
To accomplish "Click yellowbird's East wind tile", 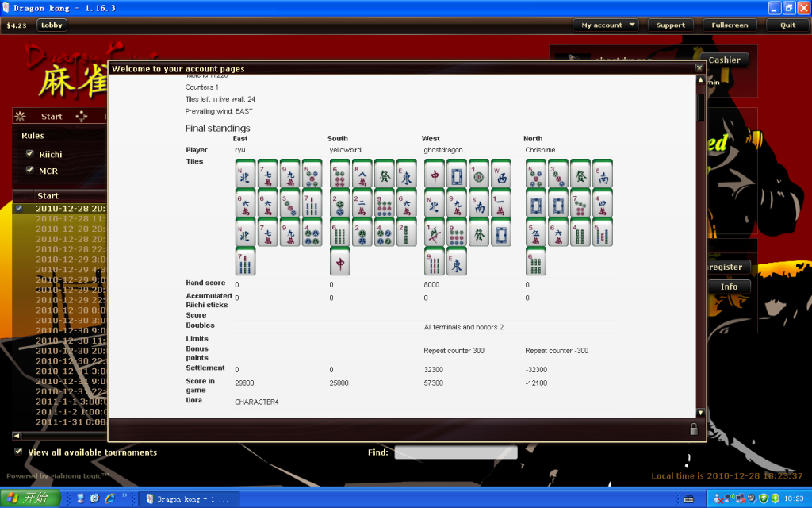I will (x=407, y=174).
